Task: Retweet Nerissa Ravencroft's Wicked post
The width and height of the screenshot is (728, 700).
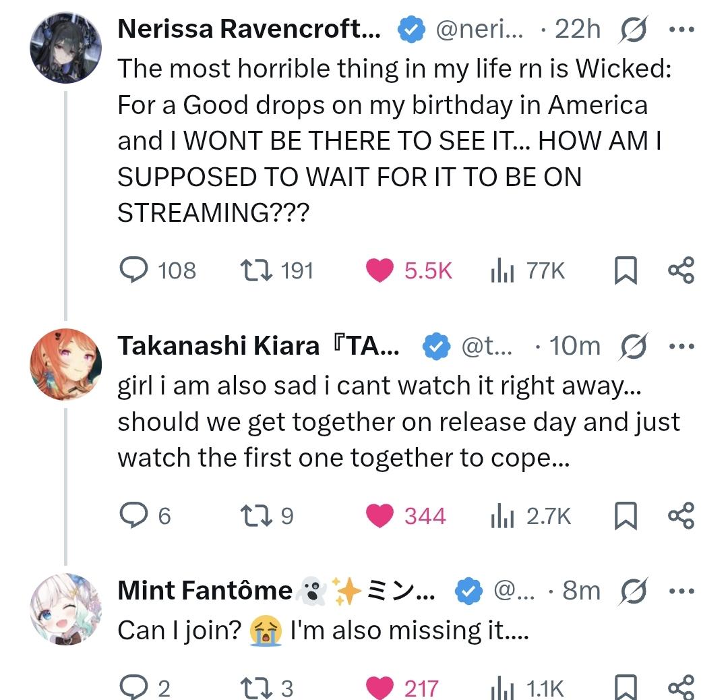Action: (256, 270)
